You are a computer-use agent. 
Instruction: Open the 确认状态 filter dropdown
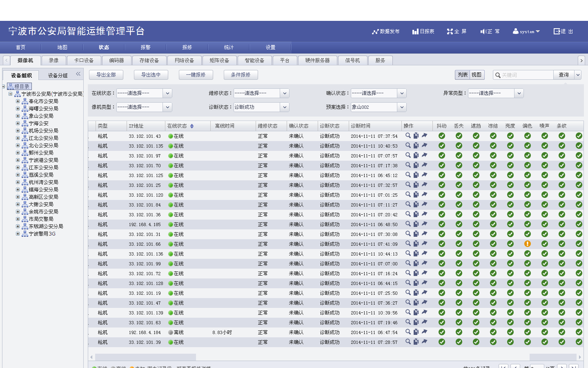pos(402,93)
